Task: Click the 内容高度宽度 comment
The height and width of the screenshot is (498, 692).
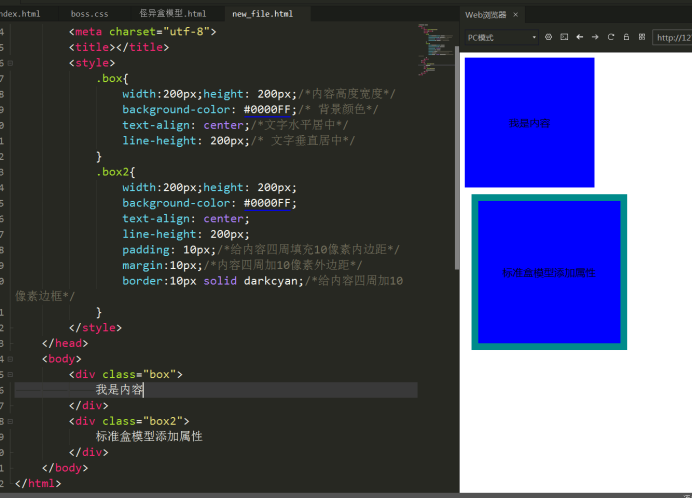Action: click(x=347, y=94)
